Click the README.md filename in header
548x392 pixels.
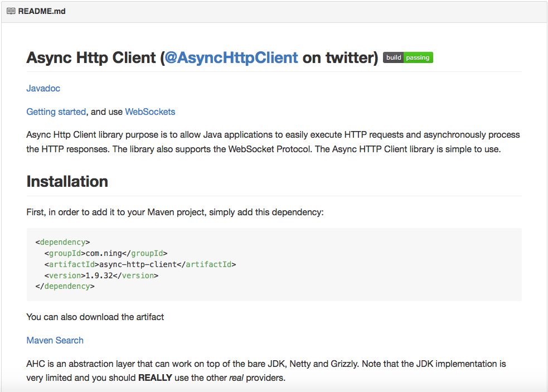point(41,11)
